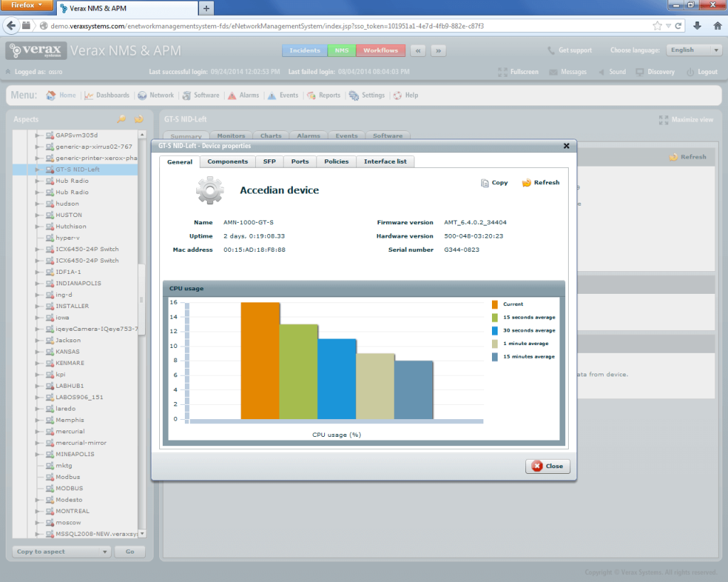This screenshot has width=728, height=582.
Task: Switch to Interface list tab
Action: 385,162
